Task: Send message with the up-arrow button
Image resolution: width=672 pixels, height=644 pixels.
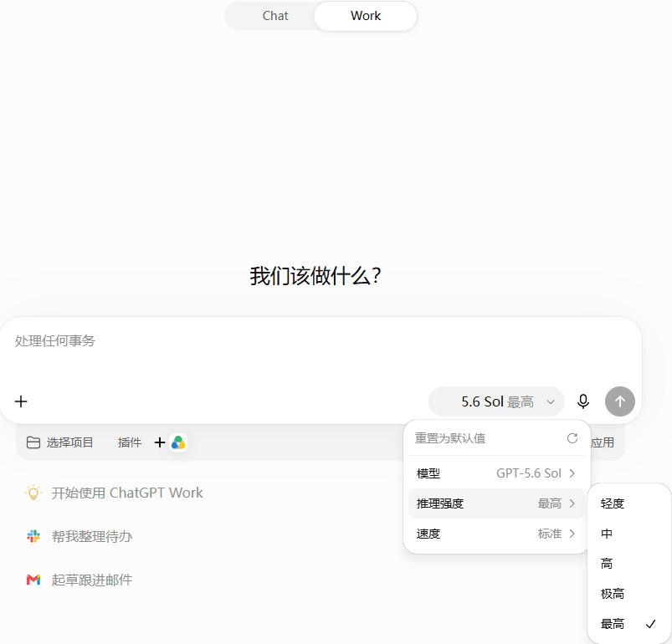Action: [620, 401]
